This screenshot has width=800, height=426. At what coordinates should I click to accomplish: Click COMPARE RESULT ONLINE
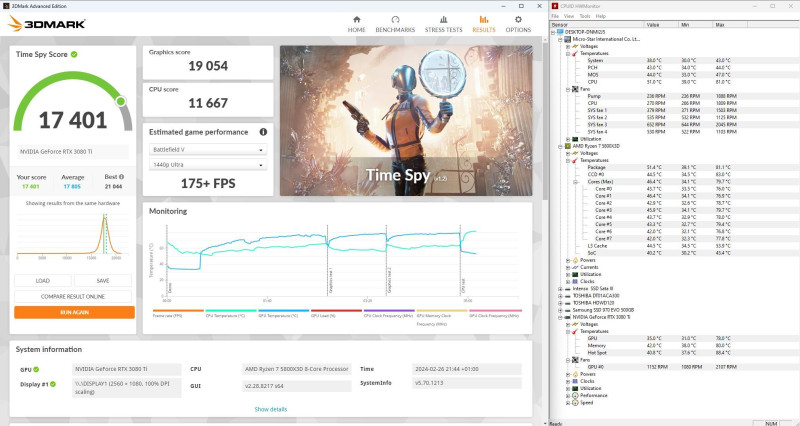tap(73, 296)
